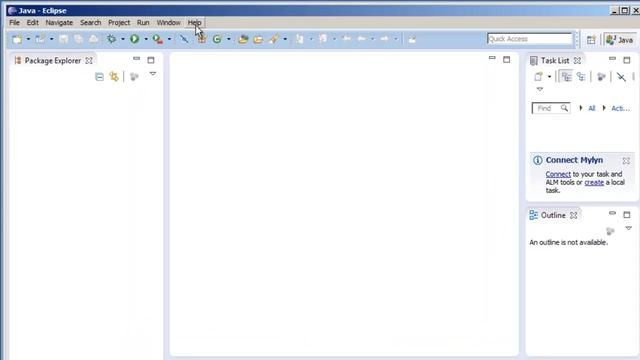Open the dropdown after red toolbox run icon
Image resolution: width=640 pixels, height=360 pixels.
169,39
